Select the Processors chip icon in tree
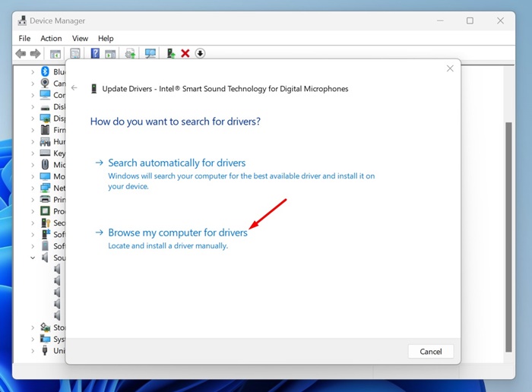 (x=45, y=211)
